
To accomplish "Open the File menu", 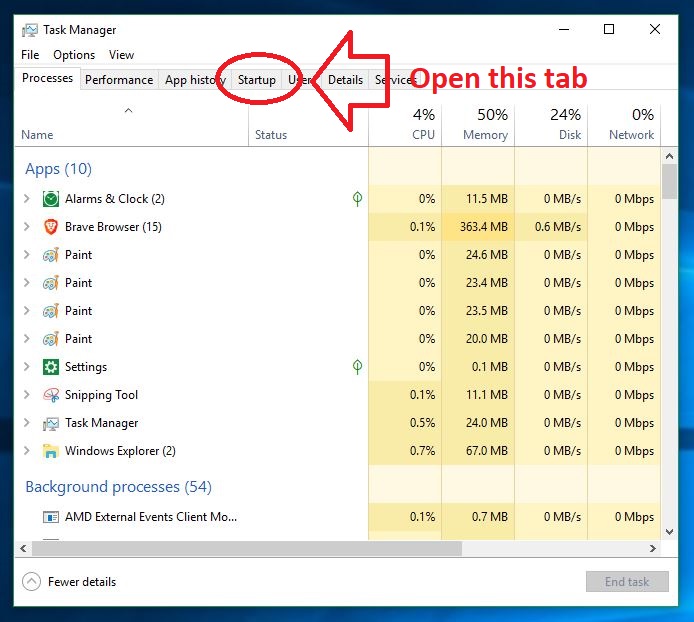I will pos(30,55).
